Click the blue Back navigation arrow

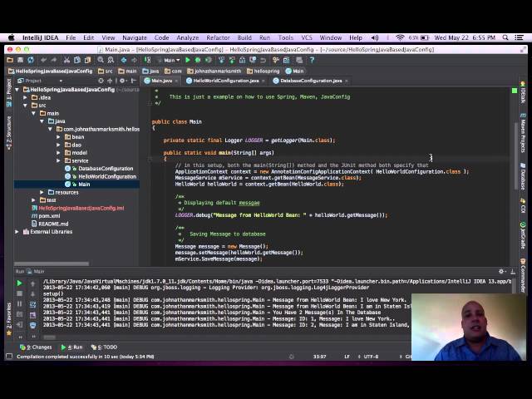(x=124, y=60)
